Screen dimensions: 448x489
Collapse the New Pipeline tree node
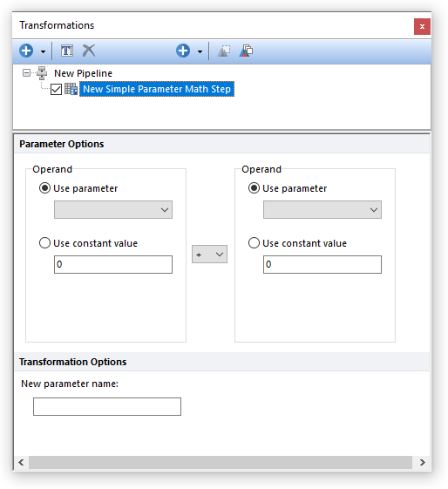(x=26, y=73)
